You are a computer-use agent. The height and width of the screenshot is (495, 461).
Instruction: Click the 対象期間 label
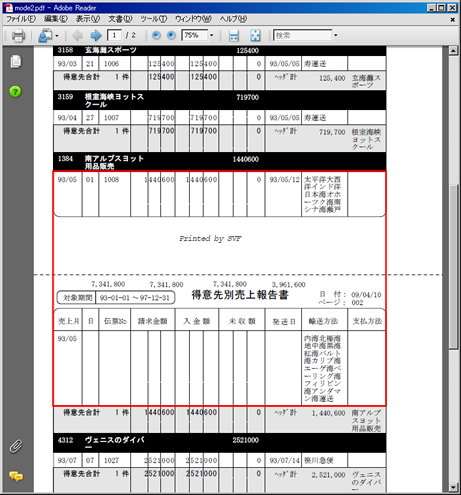coord(78,298)
